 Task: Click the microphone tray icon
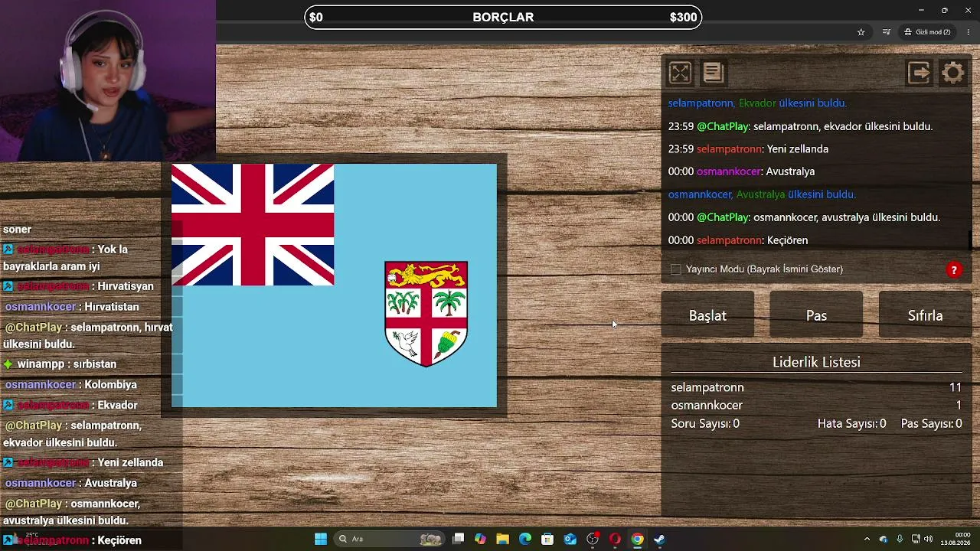tap(900, 540)
